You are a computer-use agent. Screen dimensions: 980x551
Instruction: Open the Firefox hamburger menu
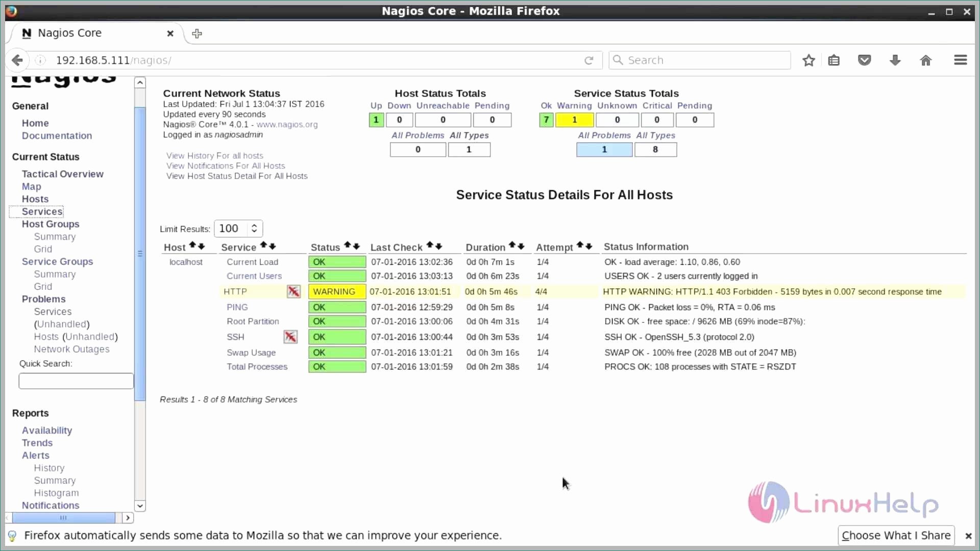960,60
